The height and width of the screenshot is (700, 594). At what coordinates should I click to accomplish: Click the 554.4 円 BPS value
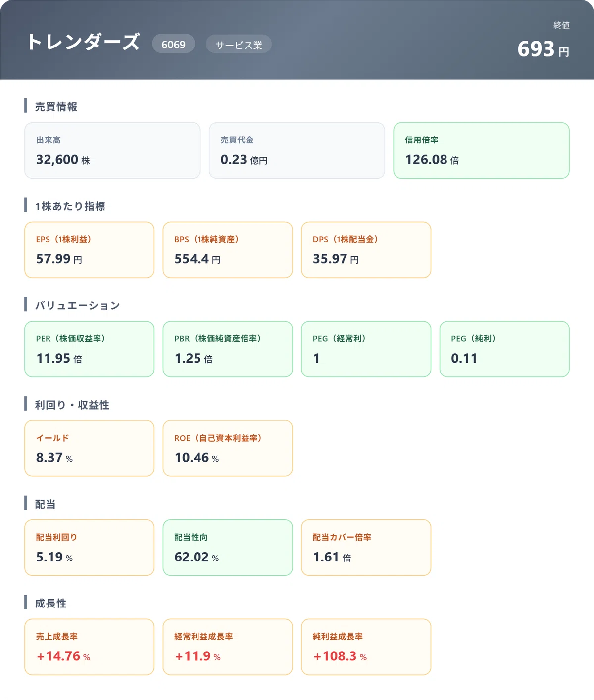[198, 259]
